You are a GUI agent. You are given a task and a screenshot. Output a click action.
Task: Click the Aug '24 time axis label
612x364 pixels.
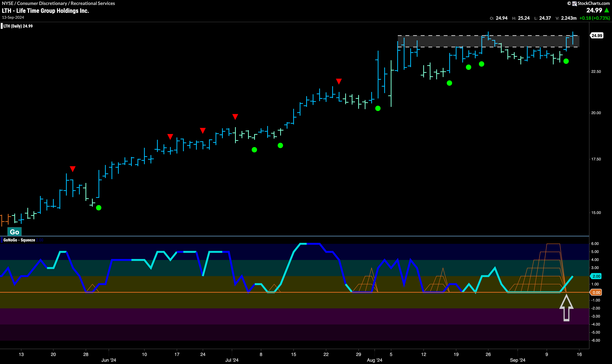point(375,360)
